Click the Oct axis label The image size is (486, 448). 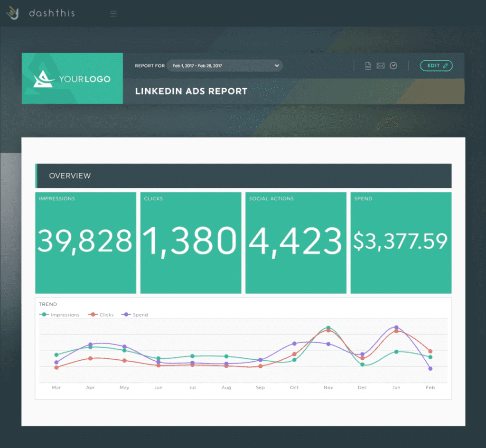click(x=294, y=388)
